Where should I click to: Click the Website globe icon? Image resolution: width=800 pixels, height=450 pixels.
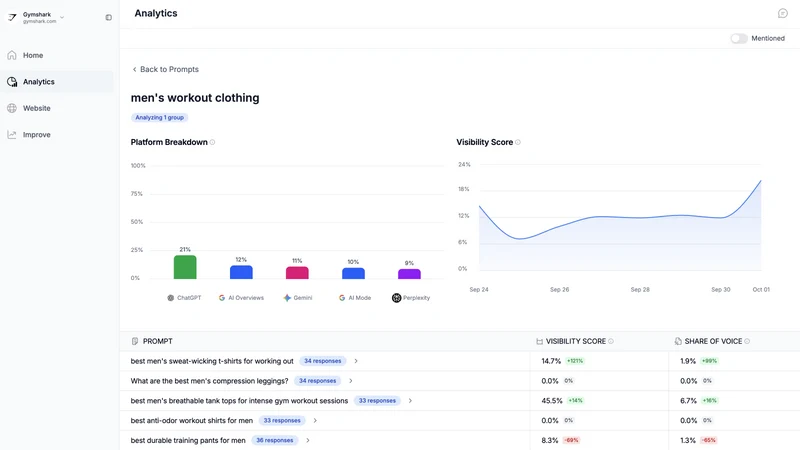[x=12, y=108]
